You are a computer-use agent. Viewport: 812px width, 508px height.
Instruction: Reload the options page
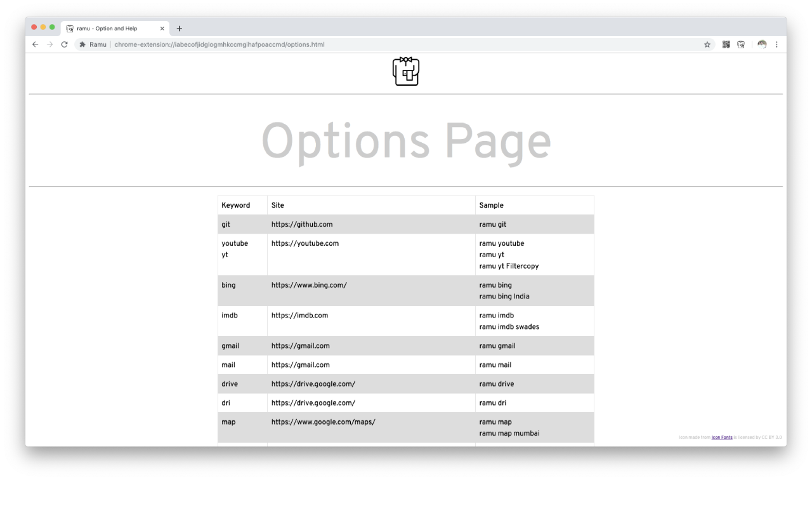coord(64,44)
